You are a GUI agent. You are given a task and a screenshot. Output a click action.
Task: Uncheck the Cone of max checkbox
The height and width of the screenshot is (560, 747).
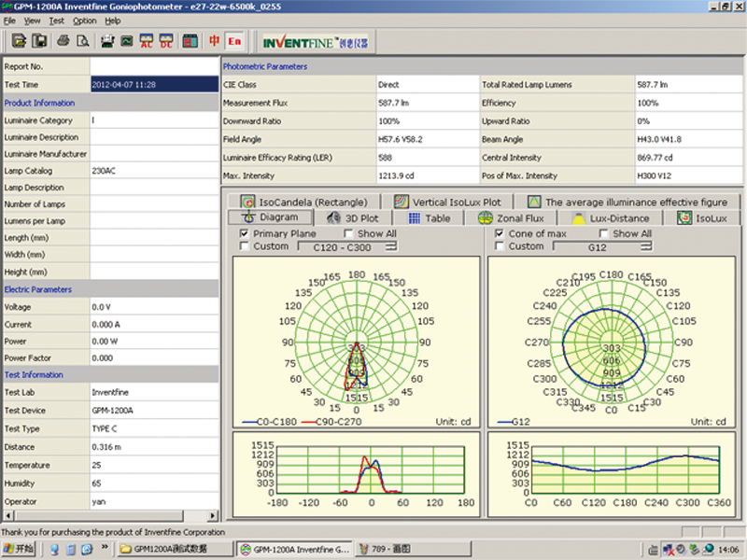(499, 233)
